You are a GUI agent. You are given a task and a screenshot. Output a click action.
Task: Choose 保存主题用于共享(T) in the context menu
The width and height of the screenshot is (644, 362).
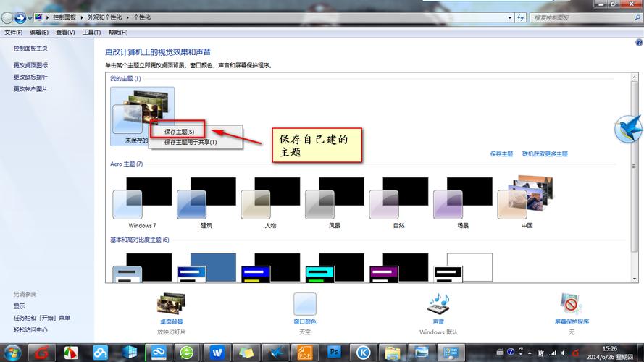pos(191,142)
